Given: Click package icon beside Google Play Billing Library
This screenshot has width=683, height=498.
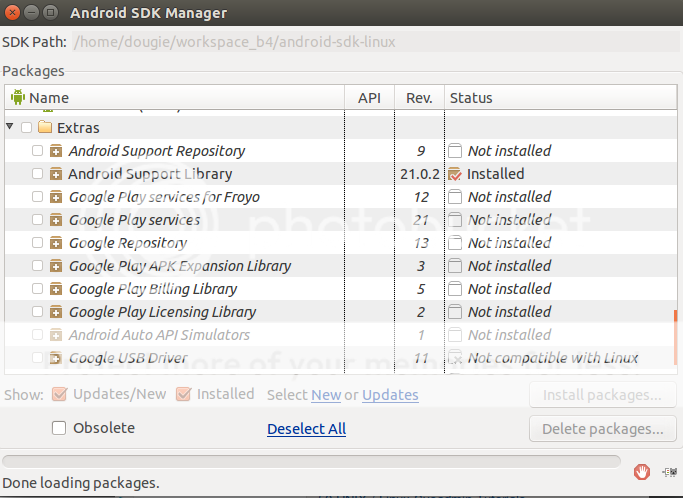Looking at the screenshot, I should click(x=56, y=289).
